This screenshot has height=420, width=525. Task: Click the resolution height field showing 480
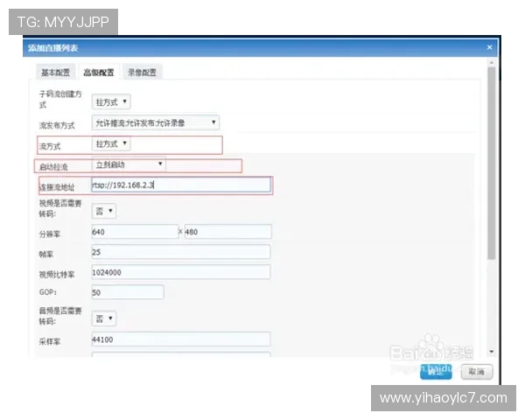point(227,232)
